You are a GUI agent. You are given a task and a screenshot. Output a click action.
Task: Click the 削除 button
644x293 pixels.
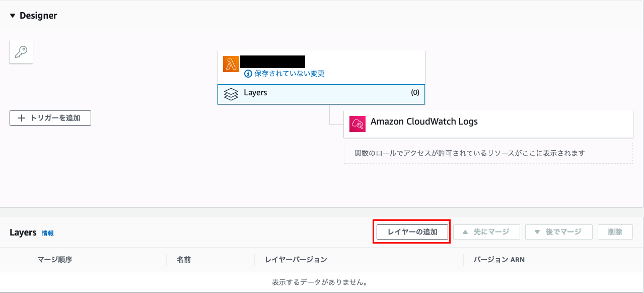click(x=615, y=232)
